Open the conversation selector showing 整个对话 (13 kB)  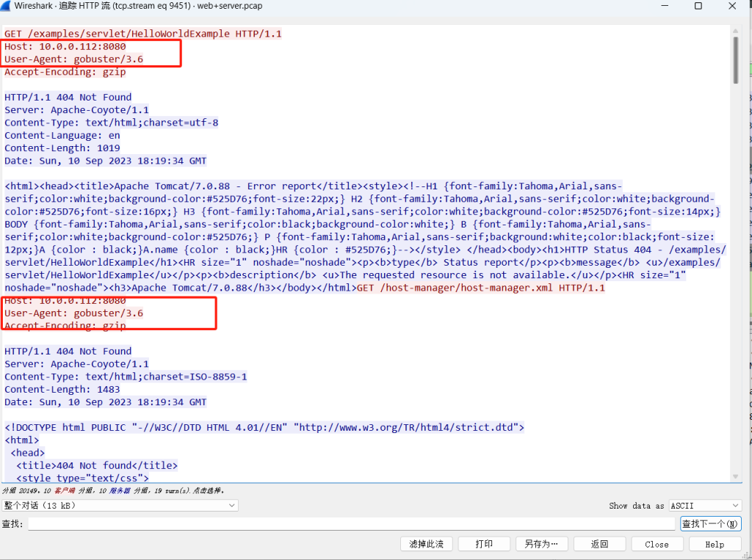[120, 506]
